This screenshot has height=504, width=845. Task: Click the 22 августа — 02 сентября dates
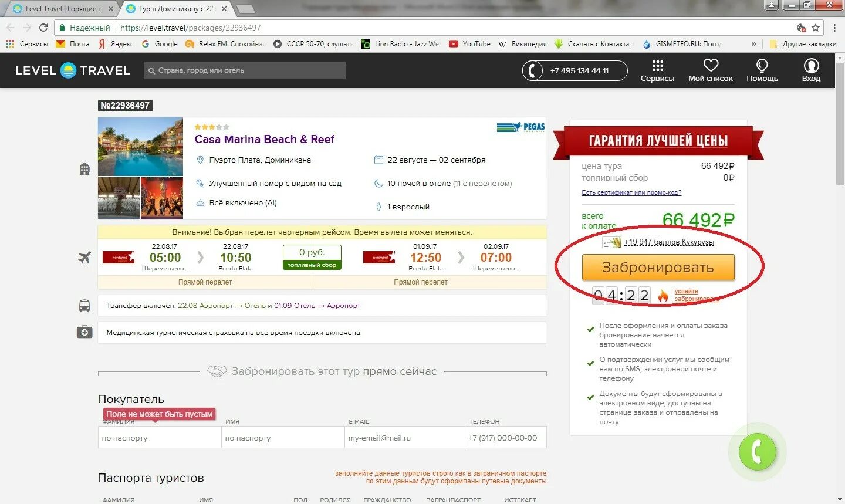tap(436, 160)
